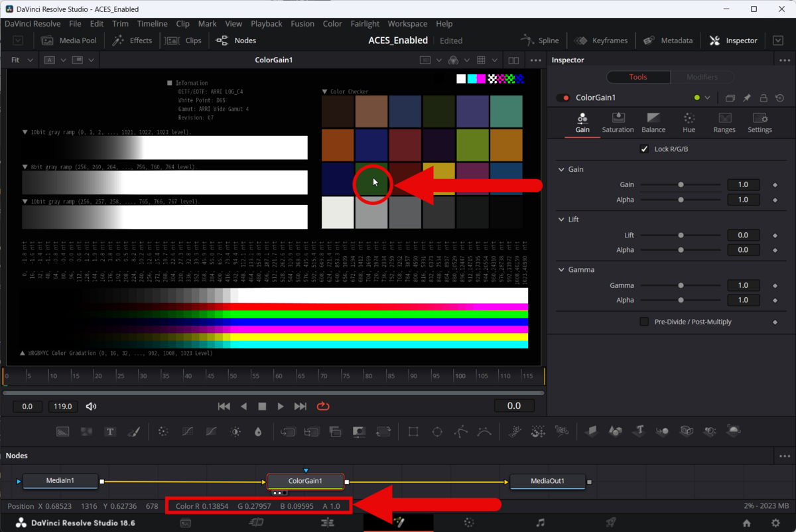Open the Workspace menu
The image size is (796, 532).
pos(407,23)
